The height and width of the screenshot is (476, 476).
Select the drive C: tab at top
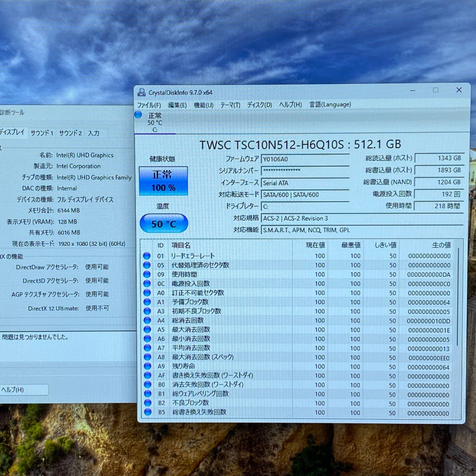pos(155,123)
